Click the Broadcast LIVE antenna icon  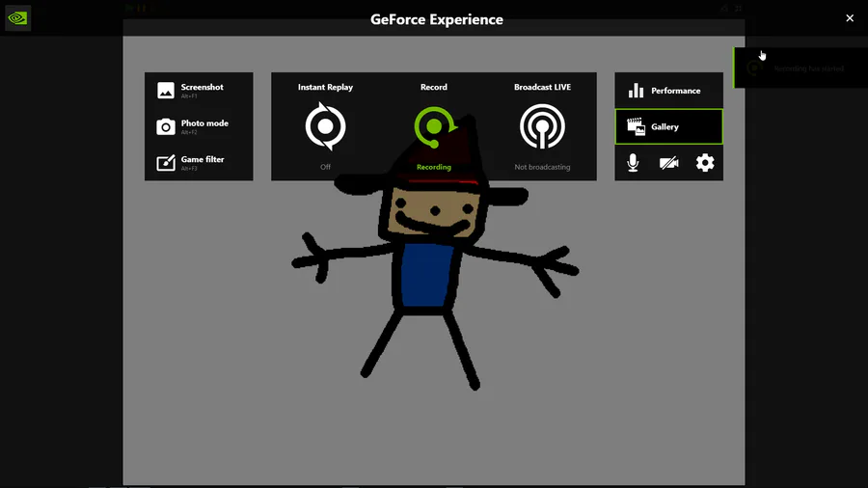[542, 126]
